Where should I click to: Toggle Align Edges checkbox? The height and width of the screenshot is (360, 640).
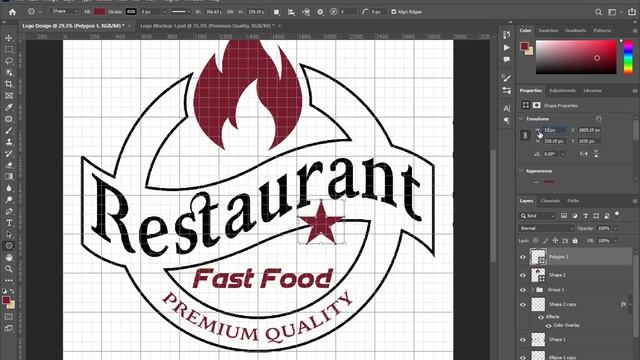pyautogui.click(x=393, y=12)
